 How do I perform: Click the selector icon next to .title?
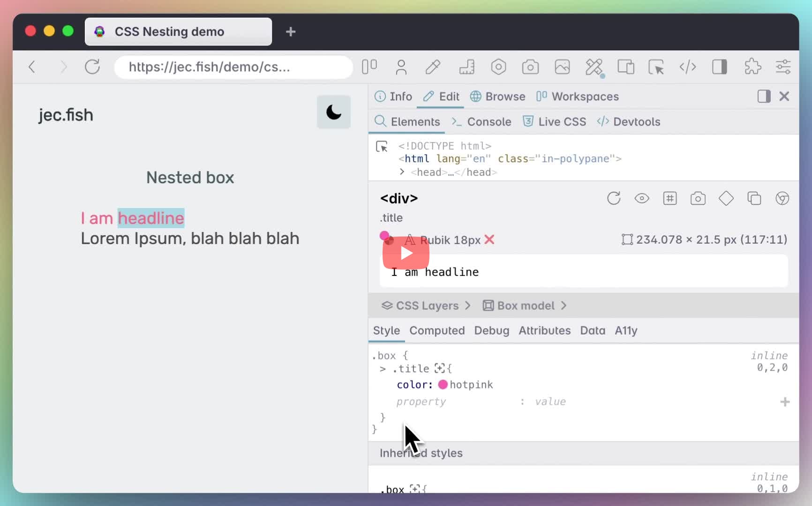[x=439, y=368]
